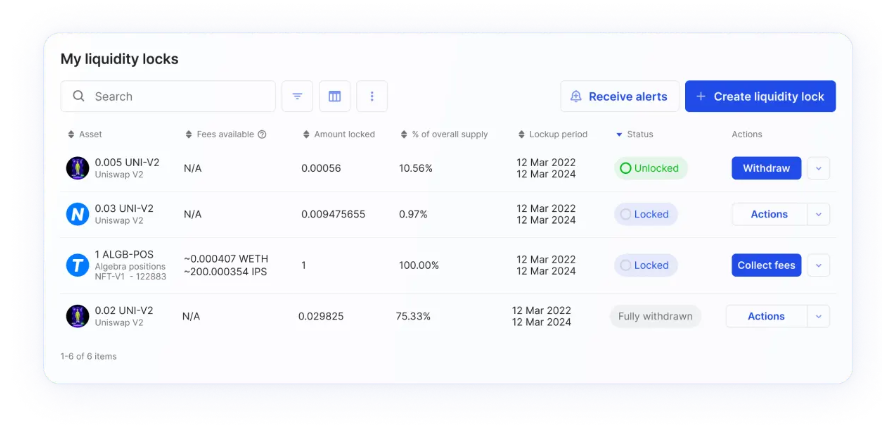Expand Actions dropdown arrow for 0.03 UNI-V2
This screenshot has width=882, height=430.
pos(818,214)
